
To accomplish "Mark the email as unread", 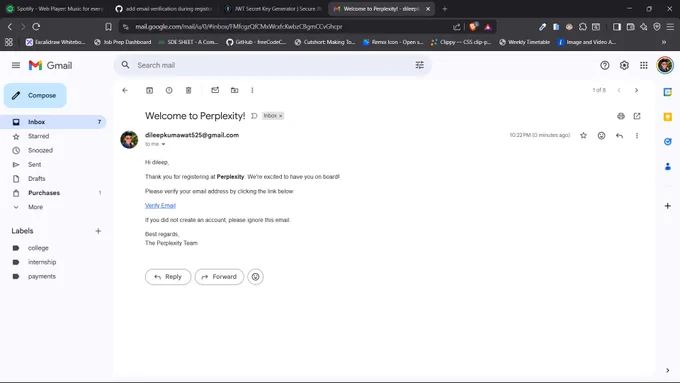I will pyautogui.click(x=215, y=90).
